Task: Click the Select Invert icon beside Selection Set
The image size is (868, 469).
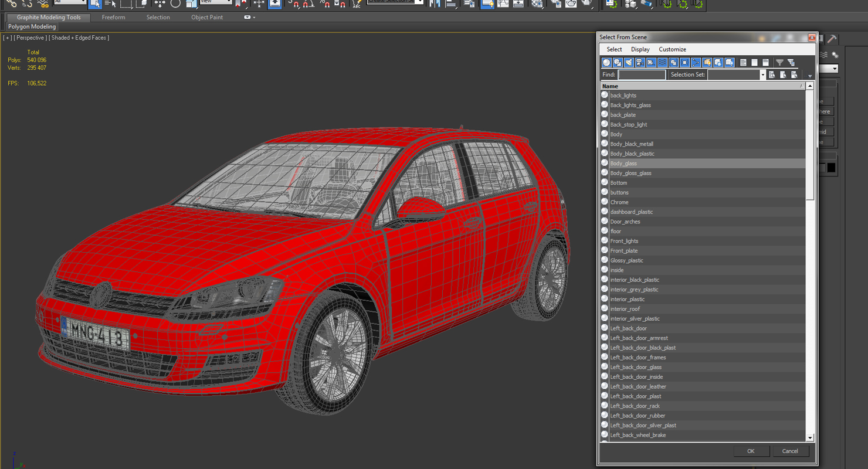Action: pyautogui.click(x=795, y=74)
